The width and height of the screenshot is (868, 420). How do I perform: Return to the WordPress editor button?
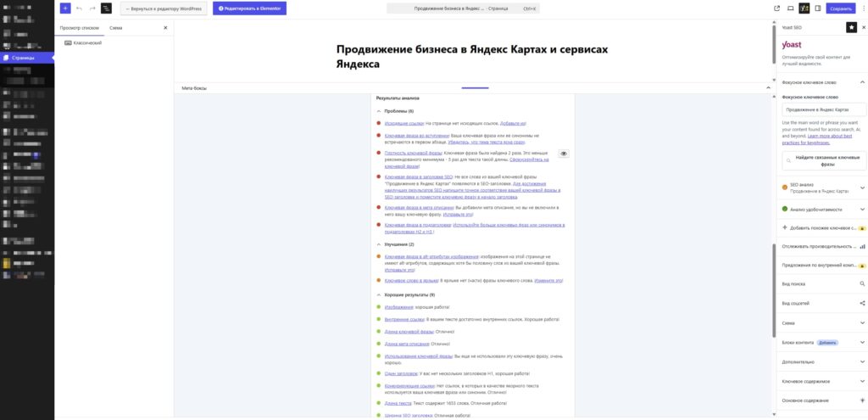pos(164,8)
